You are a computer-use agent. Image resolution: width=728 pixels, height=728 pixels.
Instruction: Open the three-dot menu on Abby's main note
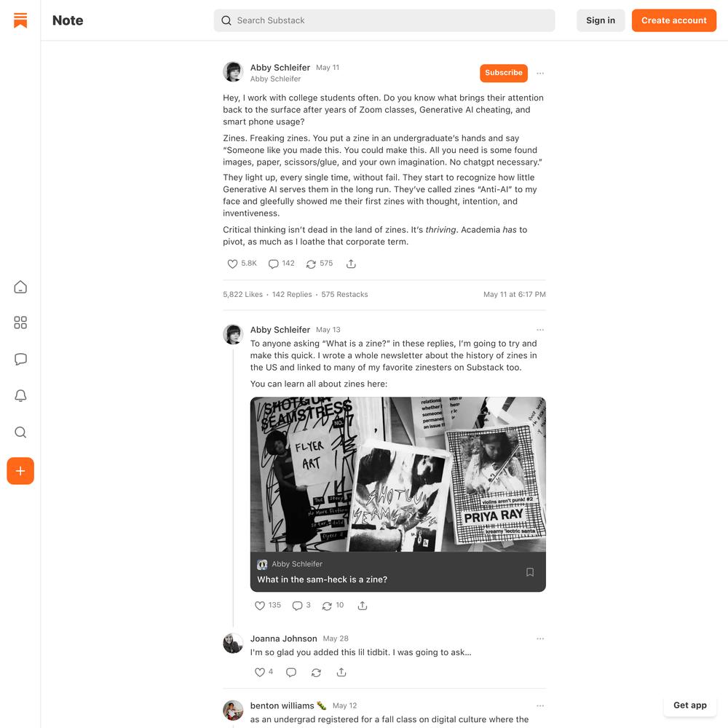540,74
